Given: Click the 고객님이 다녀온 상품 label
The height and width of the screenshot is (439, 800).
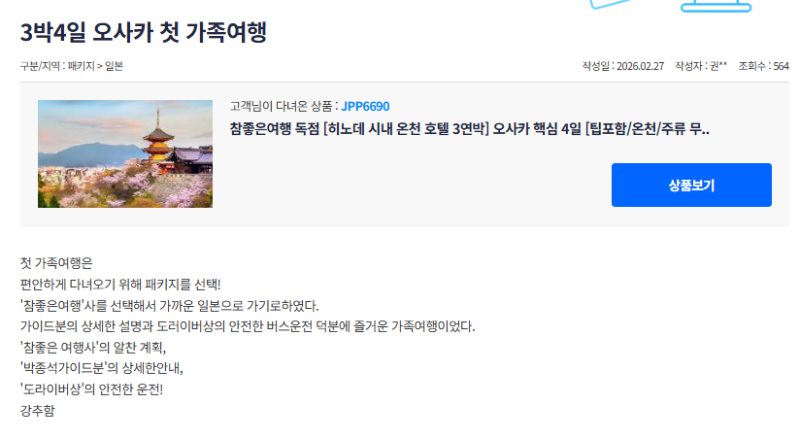Looking at the screenshot, I should coord(281,106).
